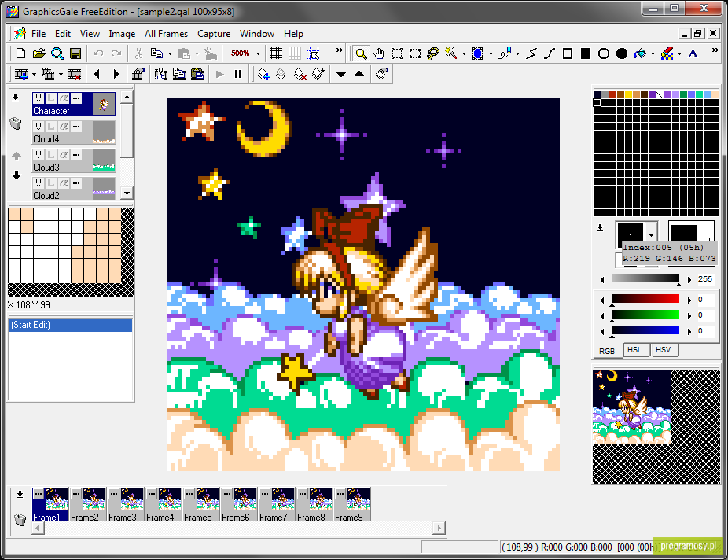Open an existing file with folder icon
728x560 pixels.
pyautogui.click(x=39, y=53)
